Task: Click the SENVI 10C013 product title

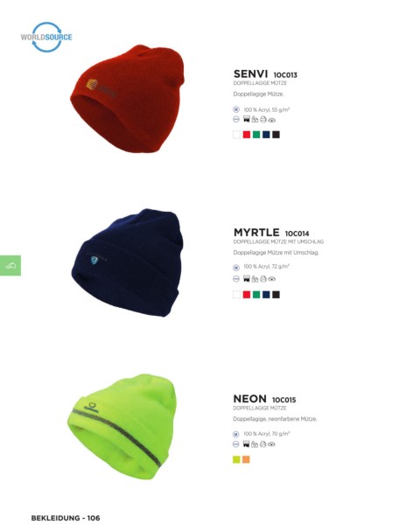Action: [x=265, y=73]
